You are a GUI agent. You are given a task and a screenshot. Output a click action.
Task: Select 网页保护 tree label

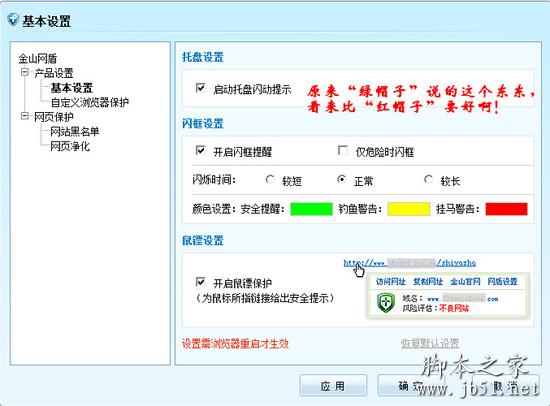point(54,117)
